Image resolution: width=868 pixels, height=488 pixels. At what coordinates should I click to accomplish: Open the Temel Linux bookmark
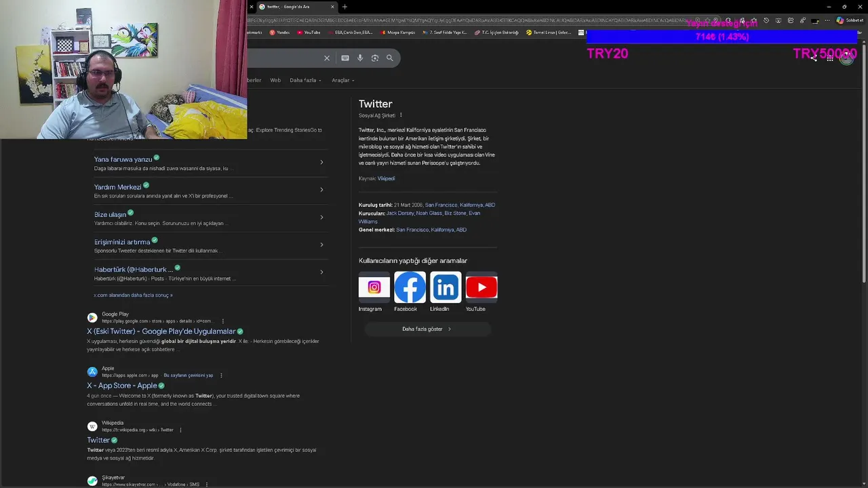pyautogui.click(x=549, y=33)
